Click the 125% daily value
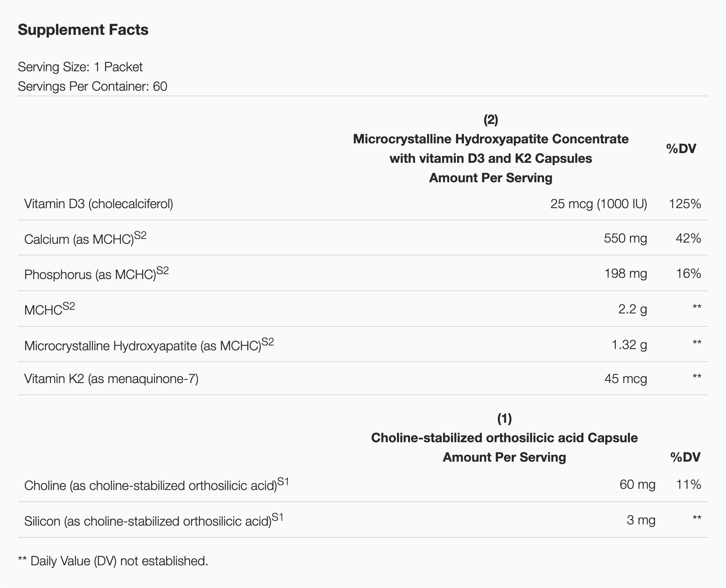726x588 pixels. tap(685, 204)
